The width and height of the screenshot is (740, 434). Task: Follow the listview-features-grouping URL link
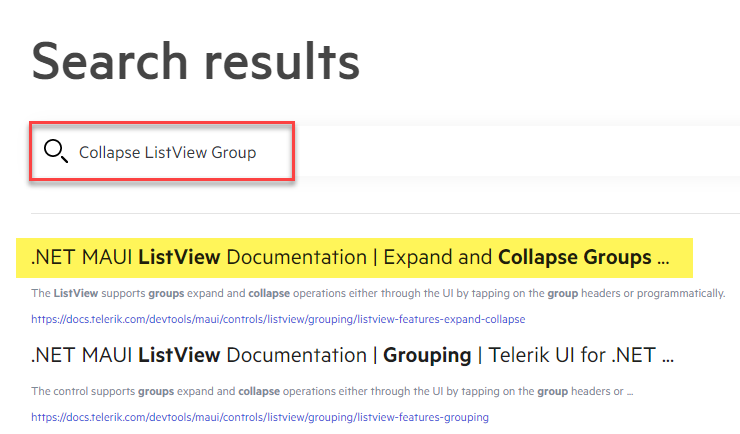(260, 416)
